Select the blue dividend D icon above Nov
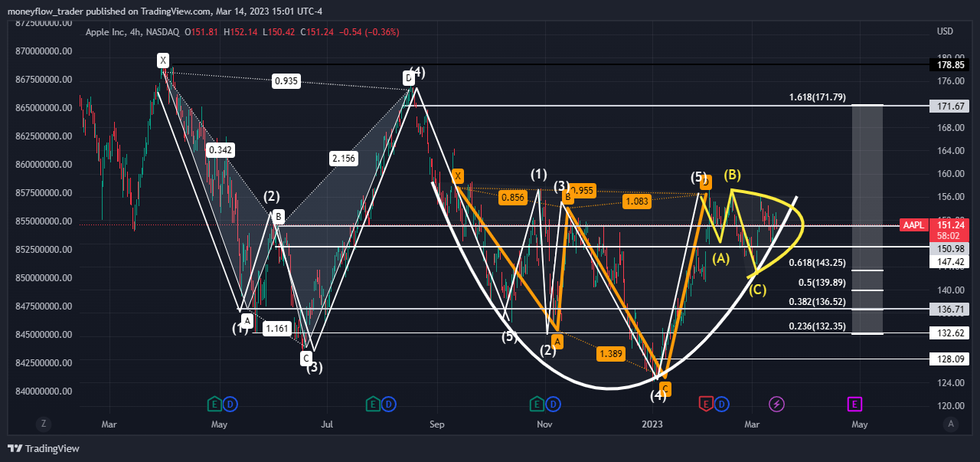The width and height of the screenshot is (980, 462). click(553, 403)
